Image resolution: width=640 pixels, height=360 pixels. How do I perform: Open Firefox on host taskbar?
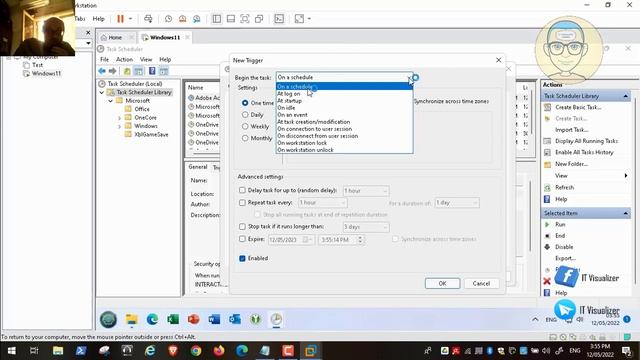tap(219, 351)
